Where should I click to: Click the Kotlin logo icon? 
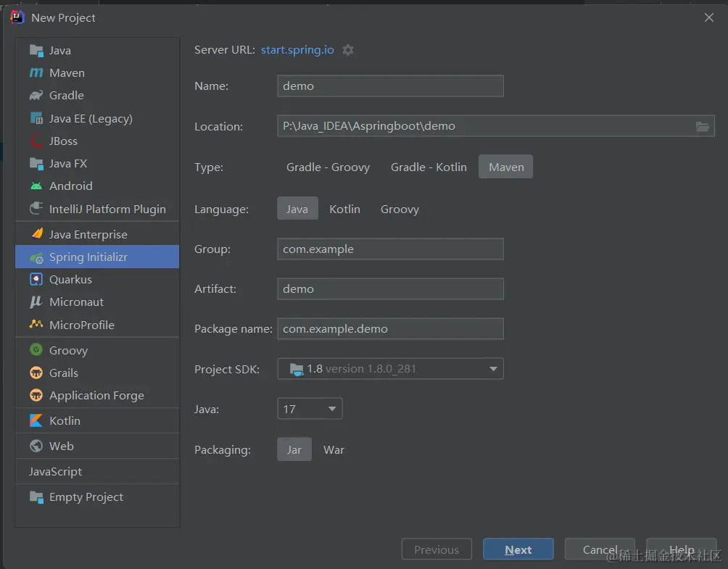36,420
